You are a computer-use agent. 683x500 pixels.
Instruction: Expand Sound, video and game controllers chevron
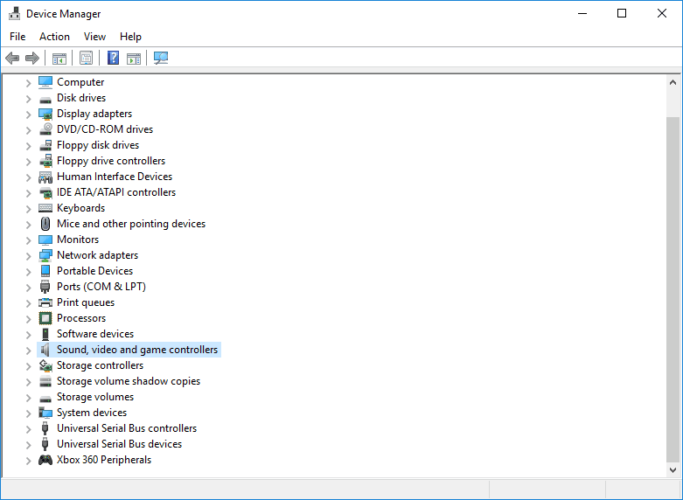(x=28, y=350)
